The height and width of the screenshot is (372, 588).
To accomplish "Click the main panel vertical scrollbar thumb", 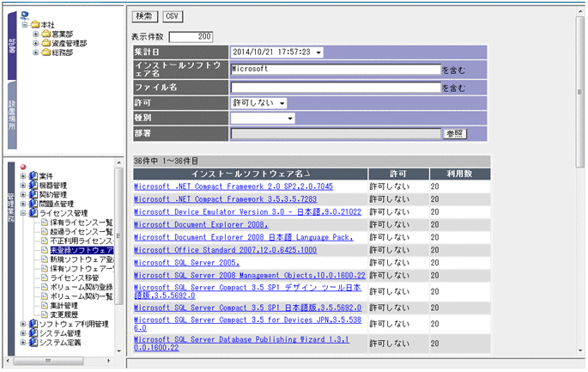I will (579, 92).
